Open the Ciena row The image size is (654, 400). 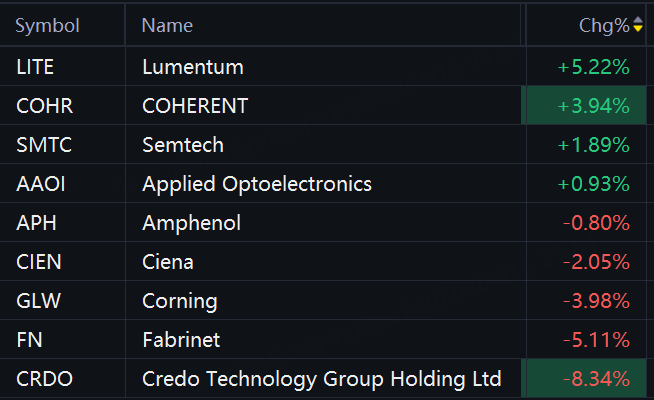323,262
